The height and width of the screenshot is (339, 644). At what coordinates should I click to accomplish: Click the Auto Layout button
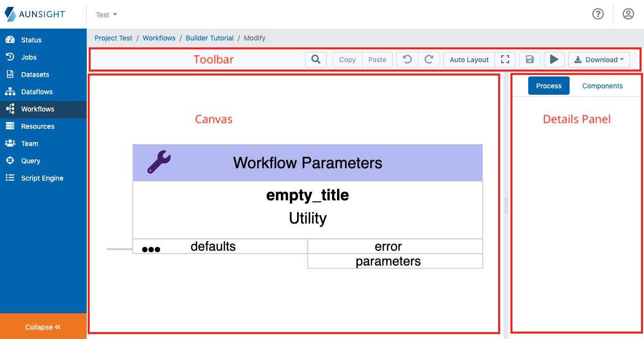click(x=469, y=59)
